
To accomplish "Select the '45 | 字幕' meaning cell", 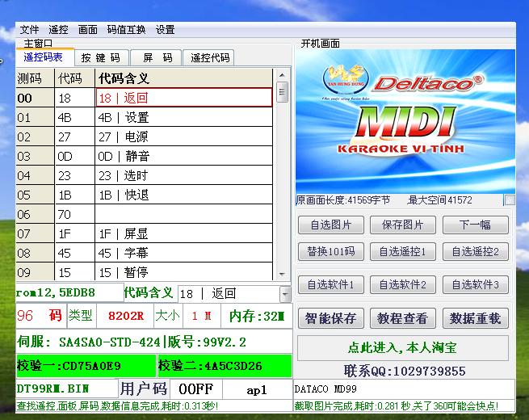I will (184, 253).
